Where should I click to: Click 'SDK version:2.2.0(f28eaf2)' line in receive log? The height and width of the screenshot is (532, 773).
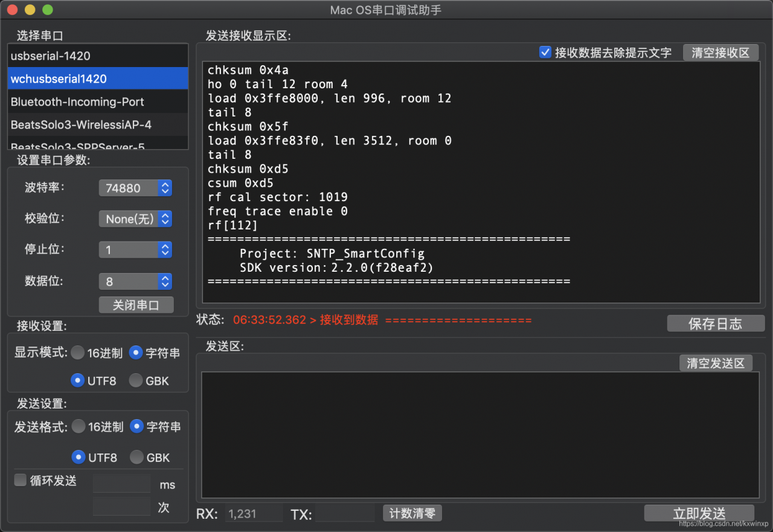tap(336, 268)
